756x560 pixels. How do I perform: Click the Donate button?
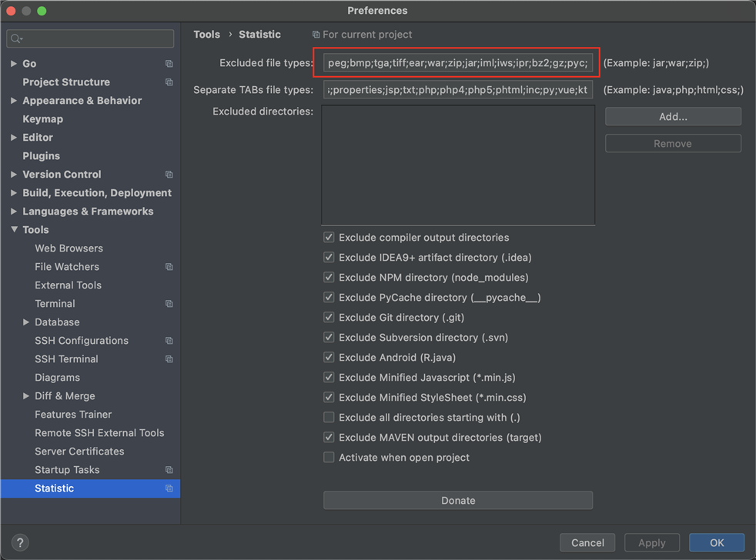(458, 500)
